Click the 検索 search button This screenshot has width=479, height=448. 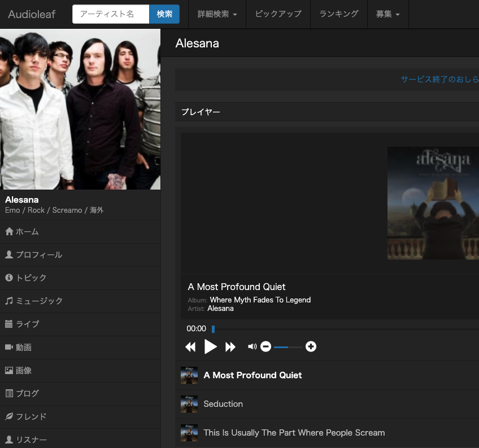[x=164, y=14]
